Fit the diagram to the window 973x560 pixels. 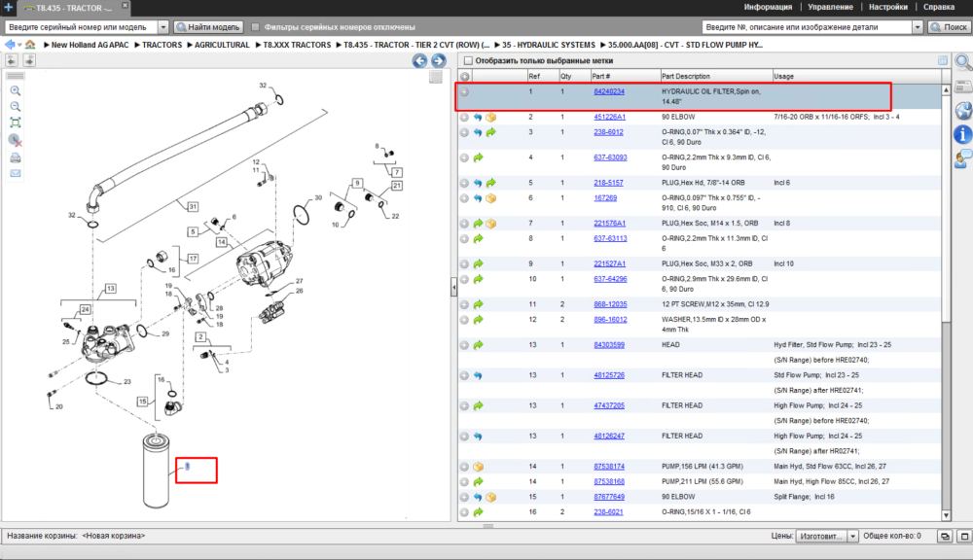(x=16, y=122)
